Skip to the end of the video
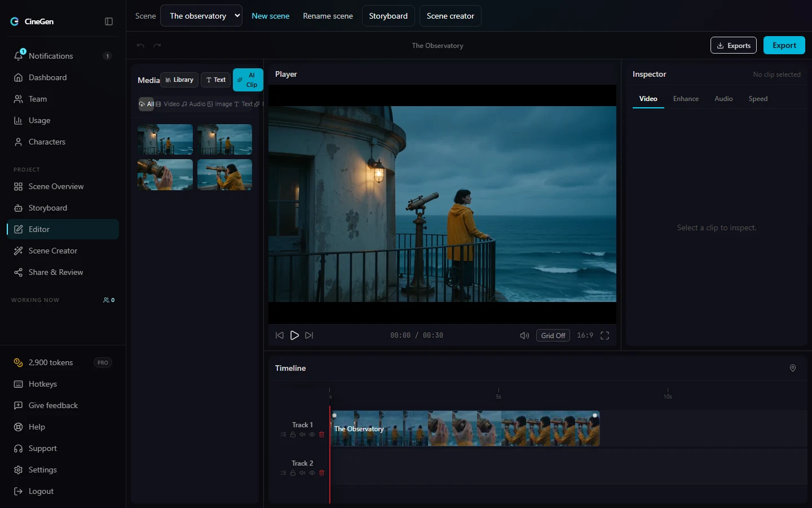This screenshot has width=812, height=508. (x=309, y=335)
